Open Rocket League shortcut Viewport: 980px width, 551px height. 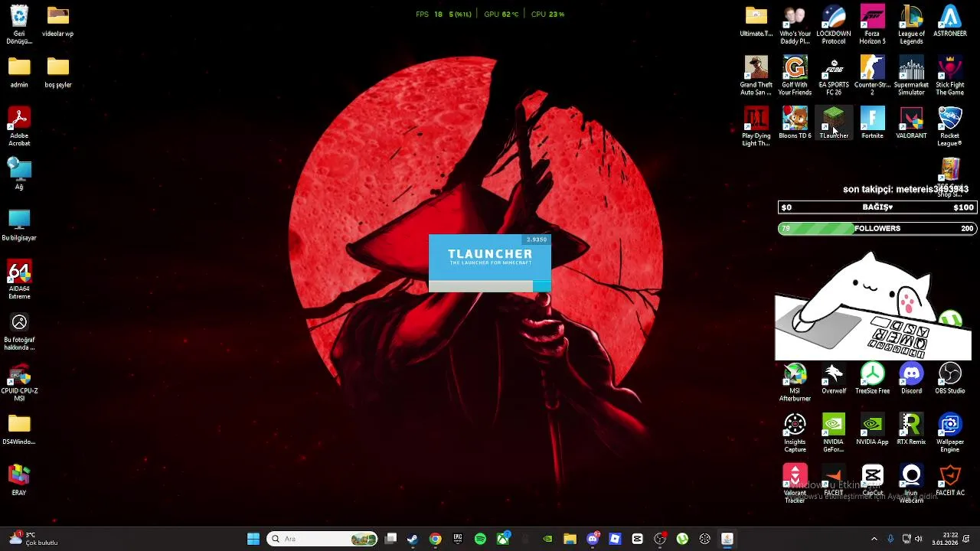point(950,127)
